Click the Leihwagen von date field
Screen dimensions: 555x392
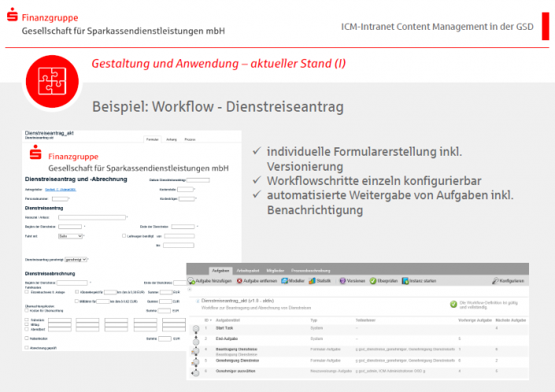pos(179,236)
